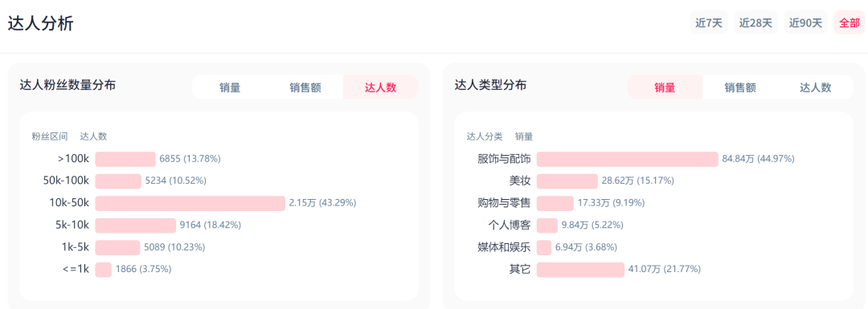Select the 近7天 time range
The image size is (868, 309).
pyautogui.click(x=709, y=22)
